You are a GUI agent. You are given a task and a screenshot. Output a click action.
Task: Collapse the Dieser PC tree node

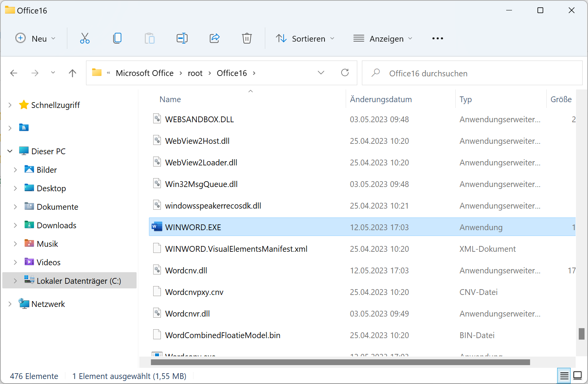click(10, 151)
